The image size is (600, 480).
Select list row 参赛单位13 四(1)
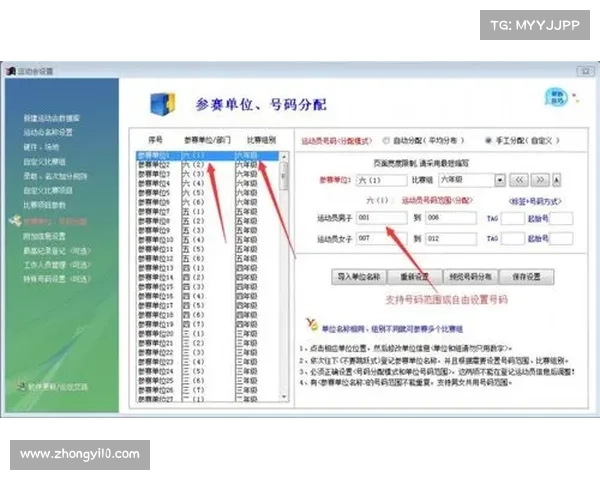[208, 268]
